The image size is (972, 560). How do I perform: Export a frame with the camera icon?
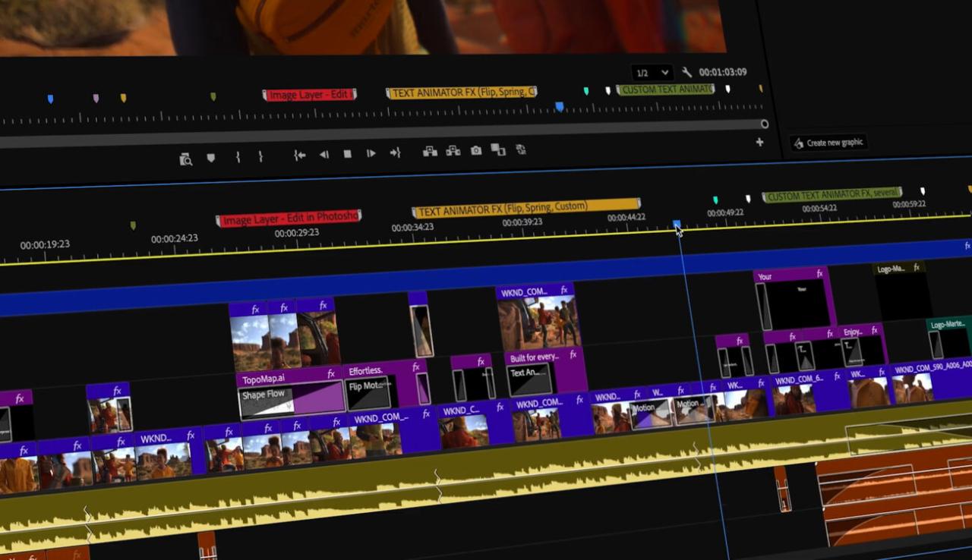click(x=476, y=149)
